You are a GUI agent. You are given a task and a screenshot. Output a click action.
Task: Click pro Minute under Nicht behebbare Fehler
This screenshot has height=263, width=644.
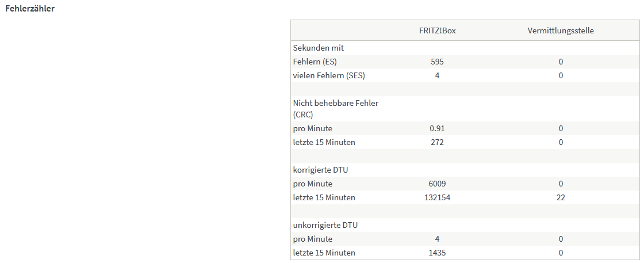313,129
